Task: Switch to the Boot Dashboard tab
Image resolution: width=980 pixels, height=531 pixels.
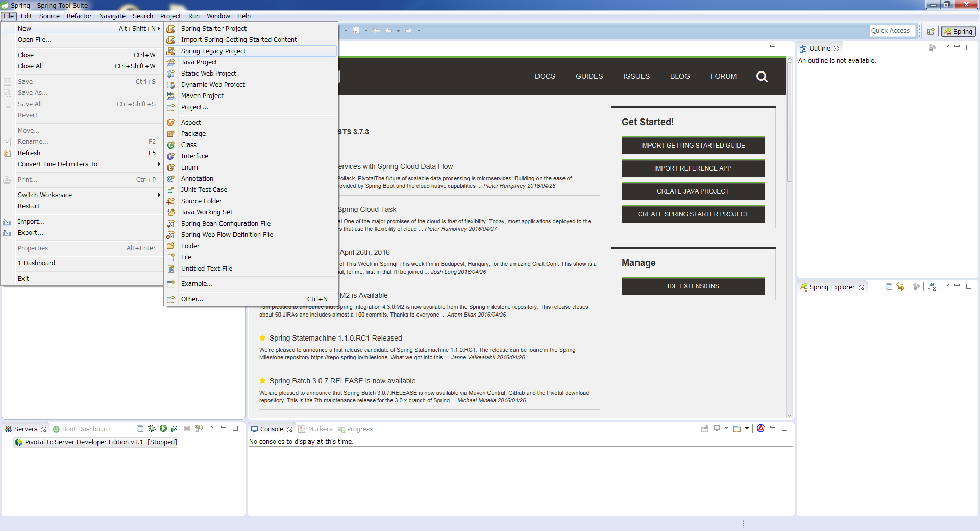Action: pos(85,429)
